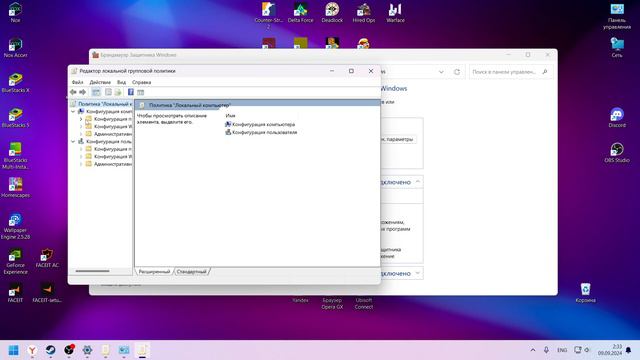
Task: Open the Counter-Strike 2 desktop shortcut
Action: pyautogui.click(x=269, y=15)
